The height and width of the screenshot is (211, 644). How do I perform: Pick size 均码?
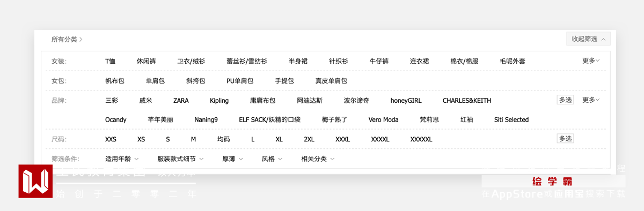(x=224, y=139)
